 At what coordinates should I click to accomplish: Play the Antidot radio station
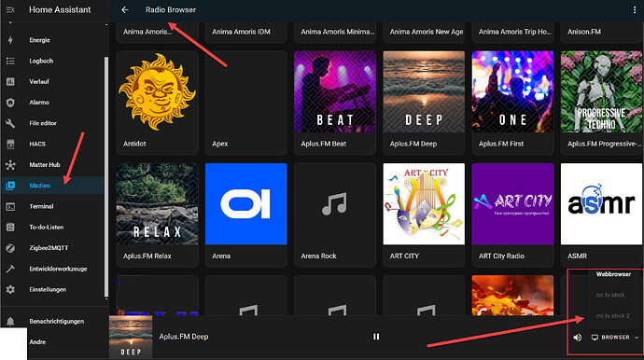point(157,103)
